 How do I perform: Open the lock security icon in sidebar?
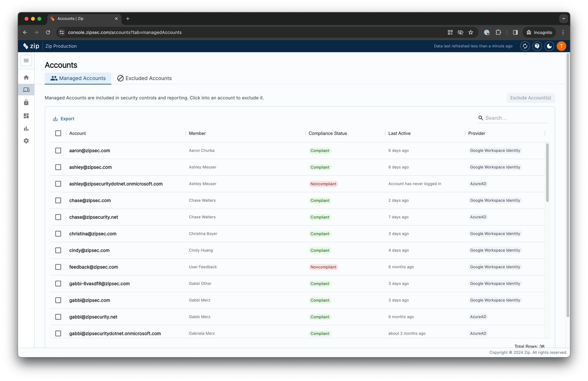click(x=26, y=103)
